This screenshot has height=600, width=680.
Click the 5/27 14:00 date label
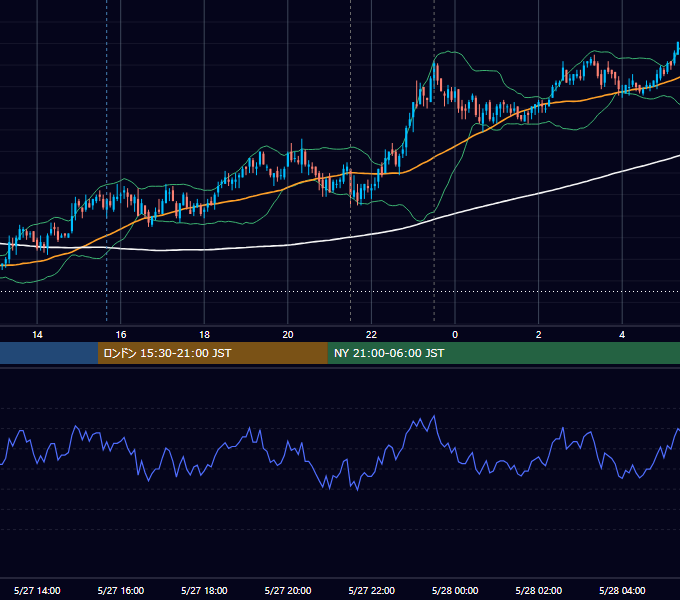click(x=37, y=590)
